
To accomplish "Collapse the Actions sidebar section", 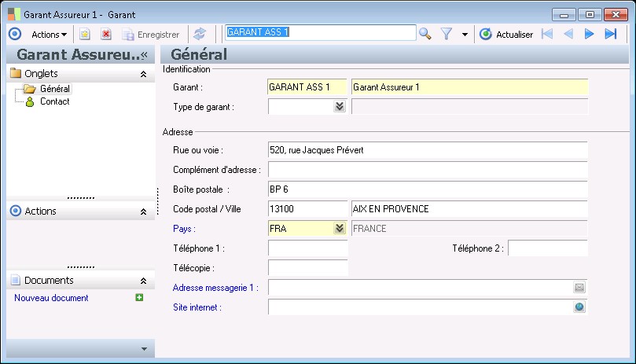I will (x=143, y=211).
